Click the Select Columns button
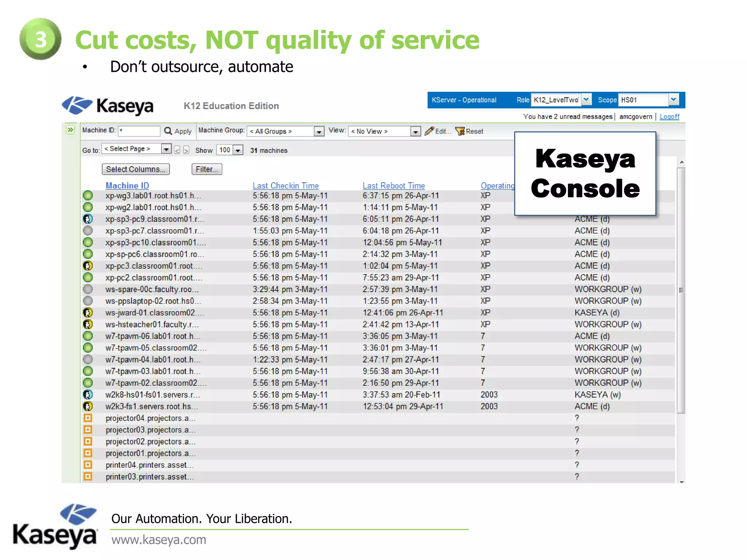This screenshot has height=560, width=747. click(136, 169)
